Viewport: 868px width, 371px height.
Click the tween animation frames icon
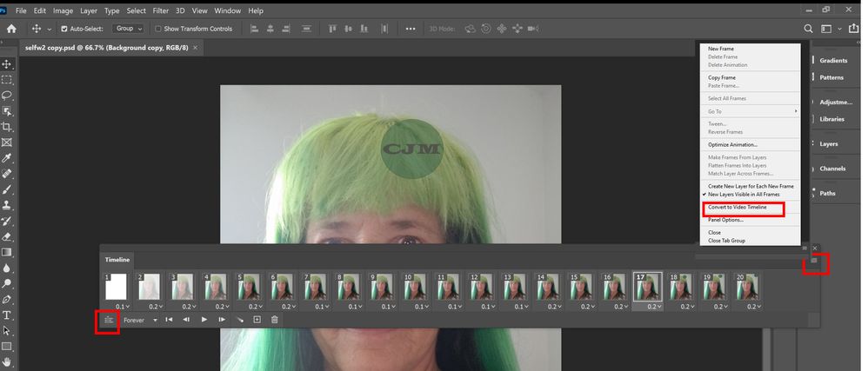pos(240,320)
